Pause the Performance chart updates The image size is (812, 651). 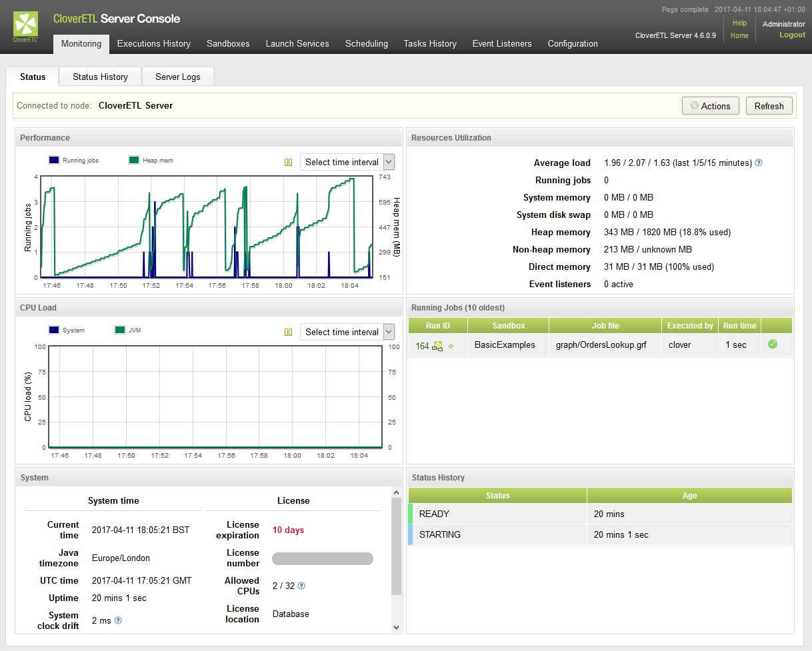pos(289,163)
